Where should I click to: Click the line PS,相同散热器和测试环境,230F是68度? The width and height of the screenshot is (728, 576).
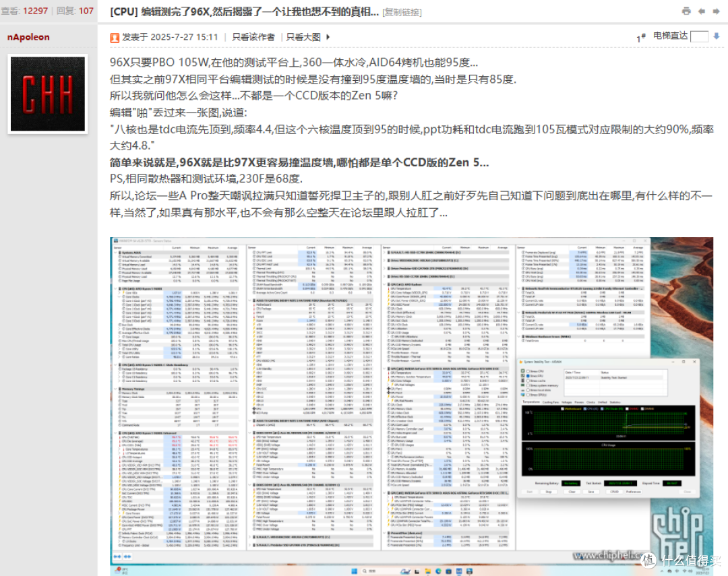tap(206, 179)
